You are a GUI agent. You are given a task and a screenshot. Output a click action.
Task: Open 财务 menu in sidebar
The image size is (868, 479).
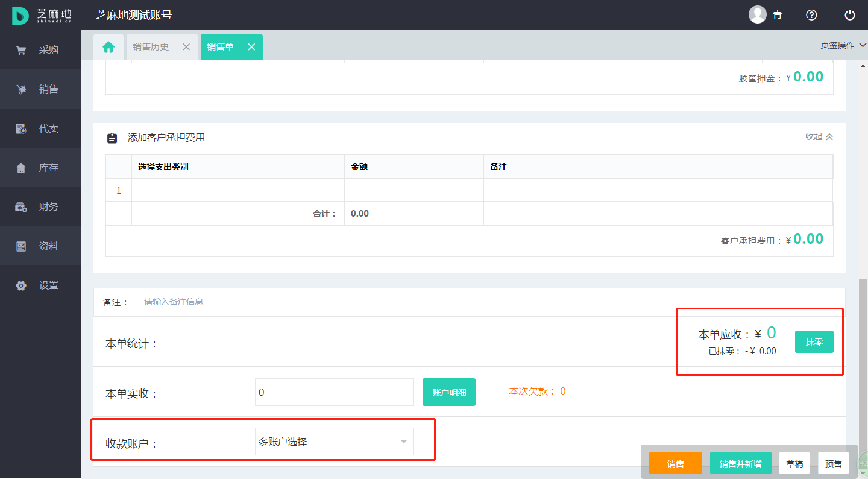(40, 207)
